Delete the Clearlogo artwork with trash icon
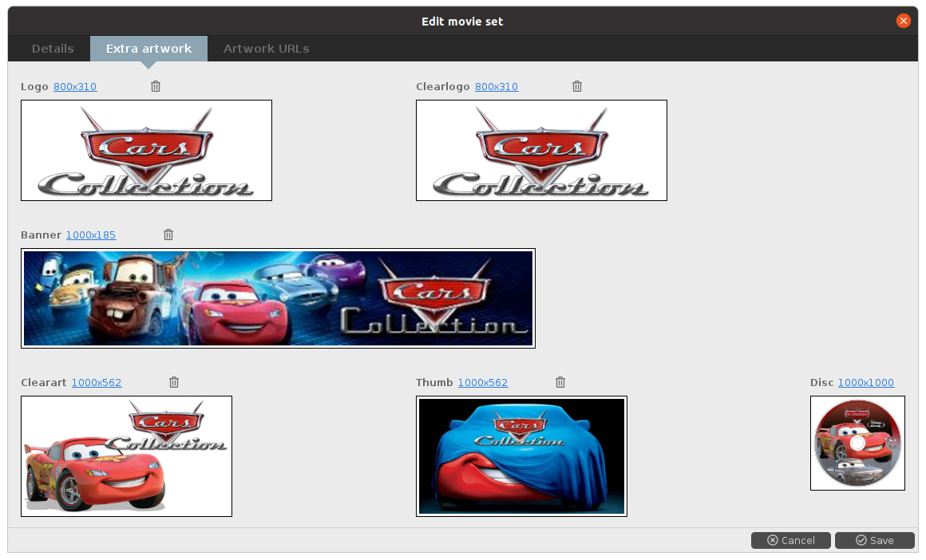Screen dimensions: 926x560 pyautogui.click(x=577, y=86)
